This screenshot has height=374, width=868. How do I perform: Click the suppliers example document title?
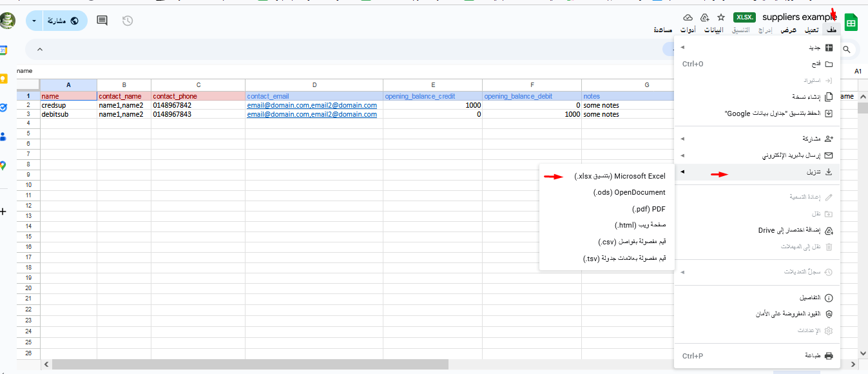coord(800,17)
